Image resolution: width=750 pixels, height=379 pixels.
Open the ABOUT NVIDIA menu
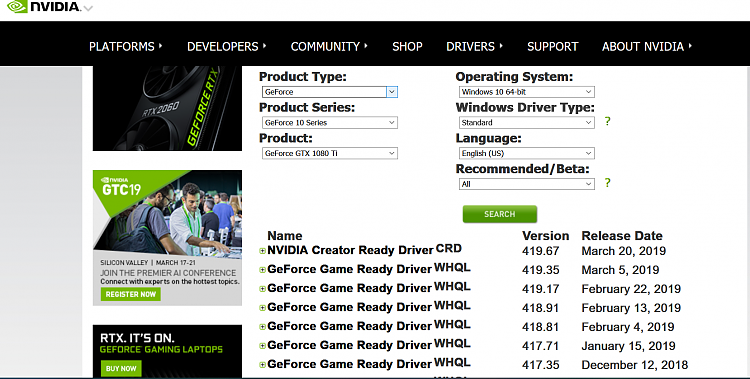pyautogui.click(x=647, y=46)
